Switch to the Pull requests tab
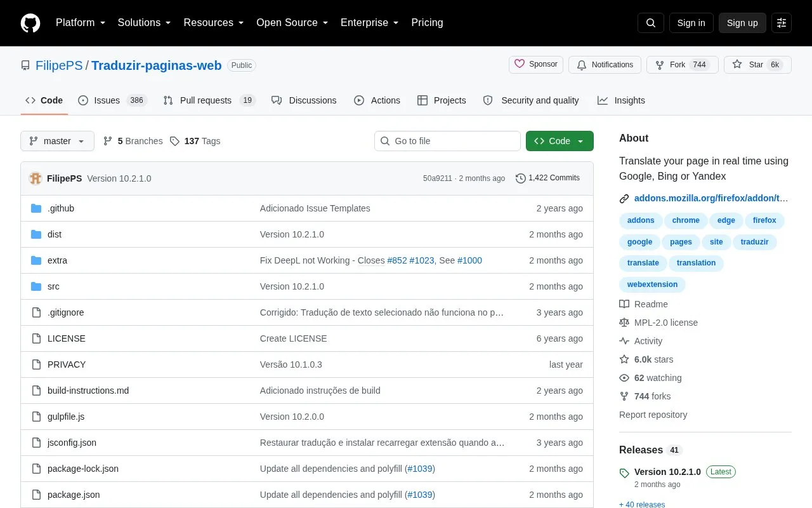This screenshot has width=812, height=508. 209,100
